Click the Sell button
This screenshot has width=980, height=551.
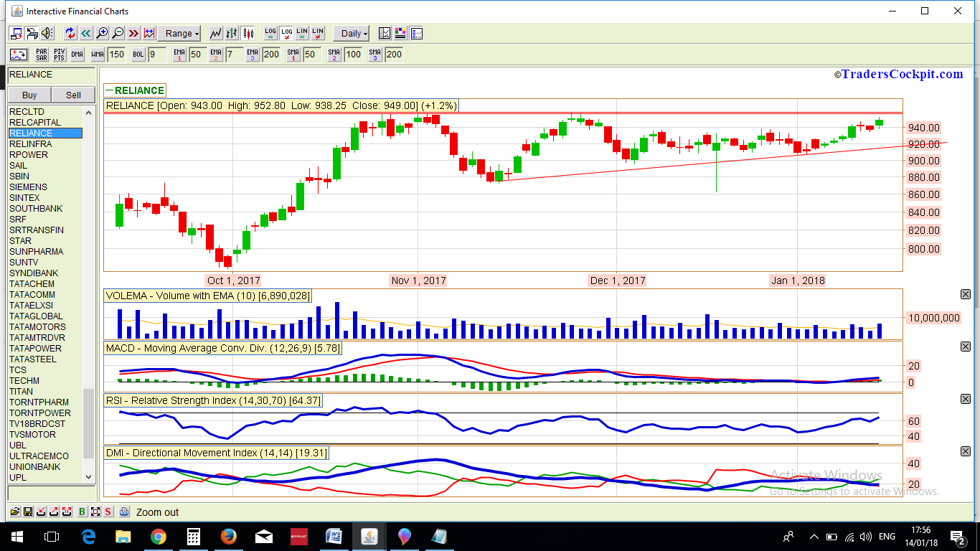coord(74,95)
